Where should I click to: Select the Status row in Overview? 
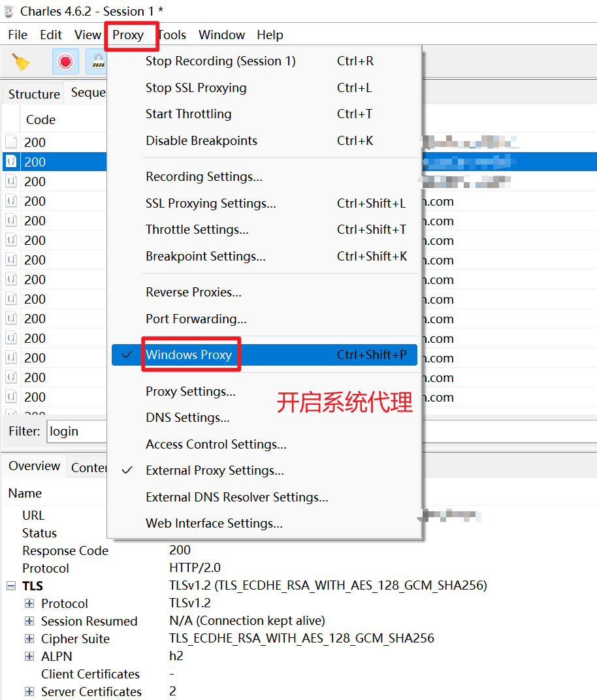coord(39,533)
